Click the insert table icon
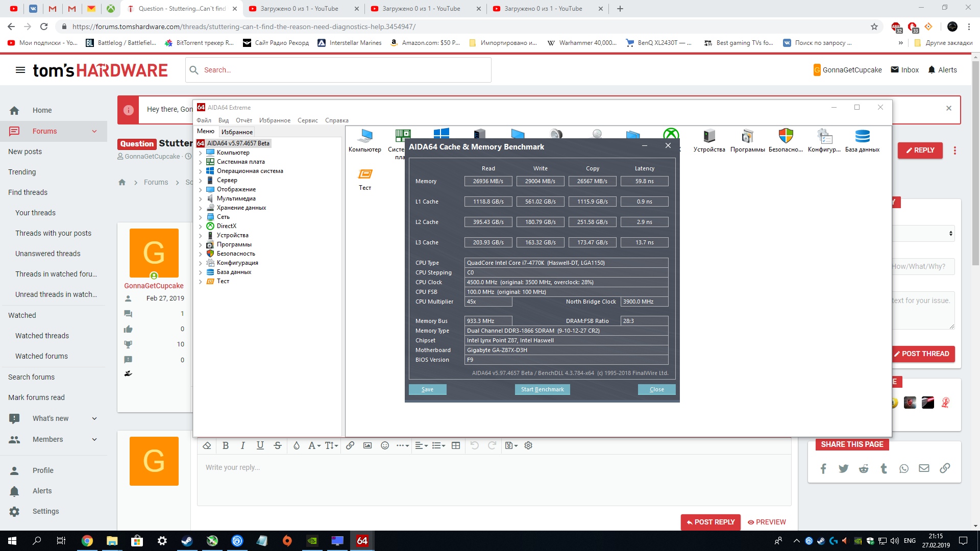 456,445
